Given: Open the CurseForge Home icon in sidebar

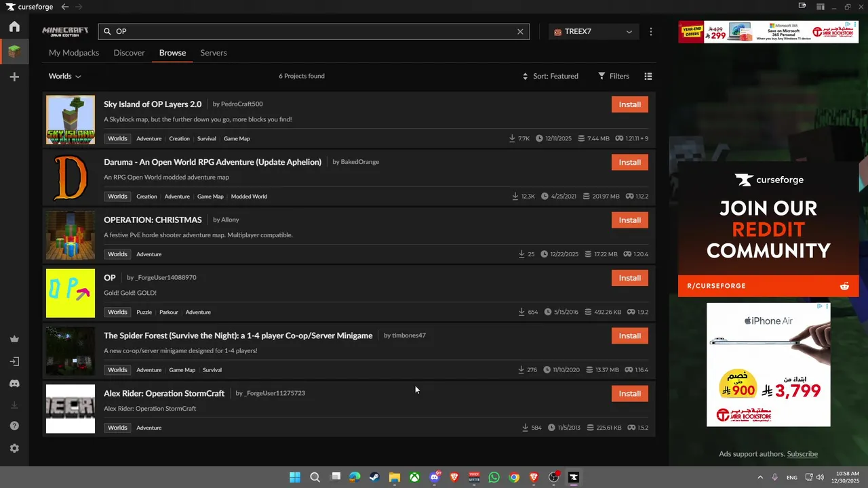Looking at the screenshot, I should pyautogui.click(x=14, y=27).
